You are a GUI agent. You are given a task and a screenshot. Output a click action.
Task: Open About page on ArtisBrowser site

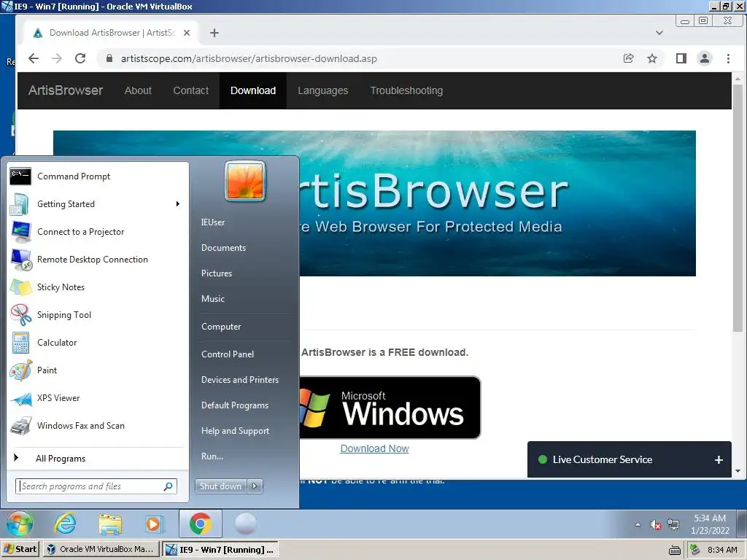(138, 90)
